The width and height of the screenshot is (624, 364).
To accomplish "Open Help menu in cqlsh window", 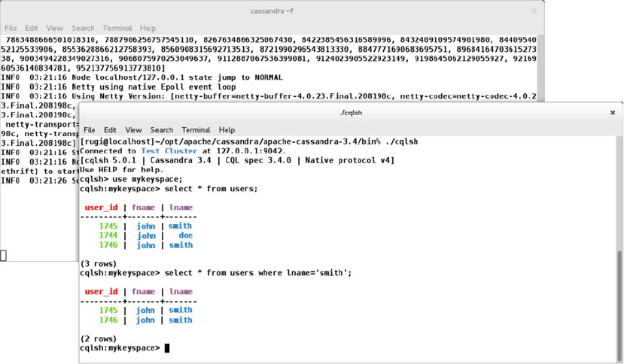I will click(227, 130).
